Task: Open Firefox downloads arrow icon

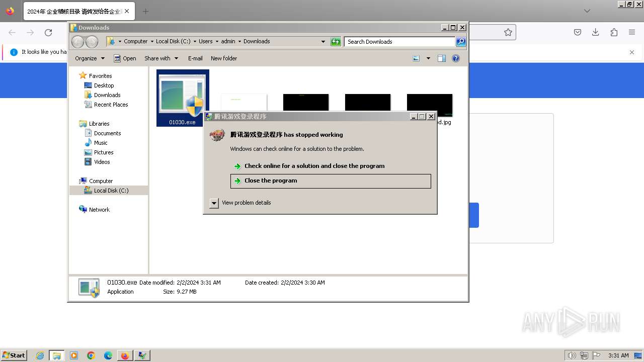Action: pyautogui.click(x=596, y=32)
